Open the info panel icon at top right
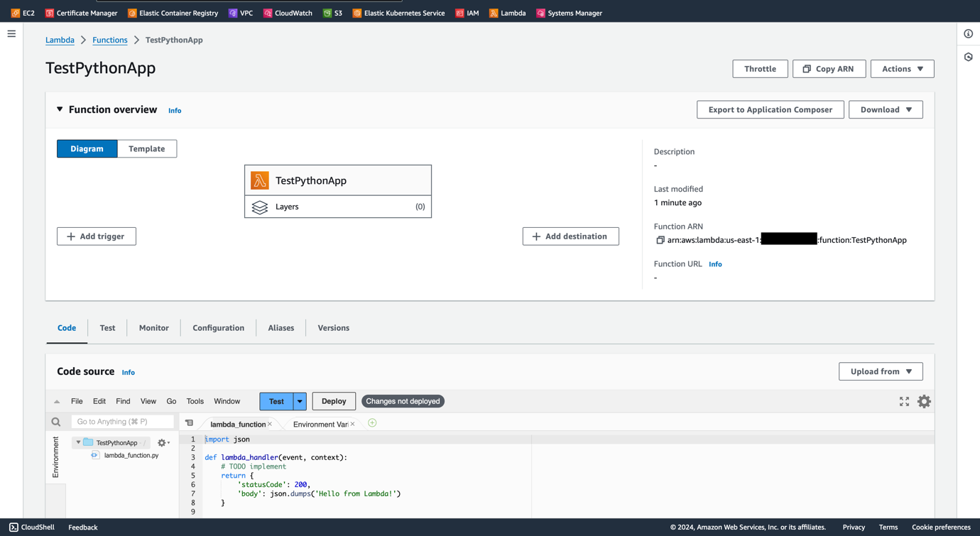This screenshot has width=980, height=536. click(x=969, y=33)
